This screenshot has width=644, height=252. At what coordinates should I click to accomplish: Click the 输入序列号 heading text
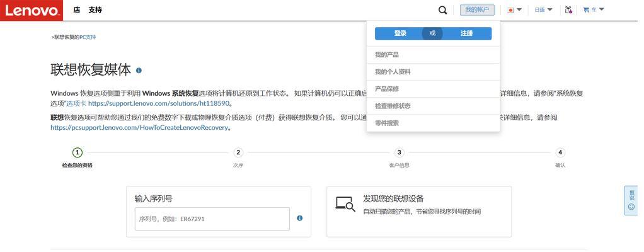(x=154, y=199)
